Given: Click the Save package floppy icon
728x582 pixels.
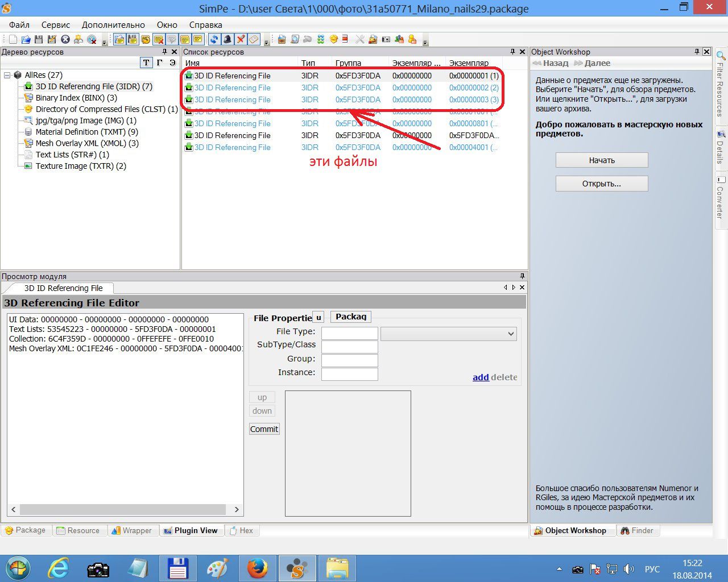Looking at the screenshot, I should click(x=39, y=39).
